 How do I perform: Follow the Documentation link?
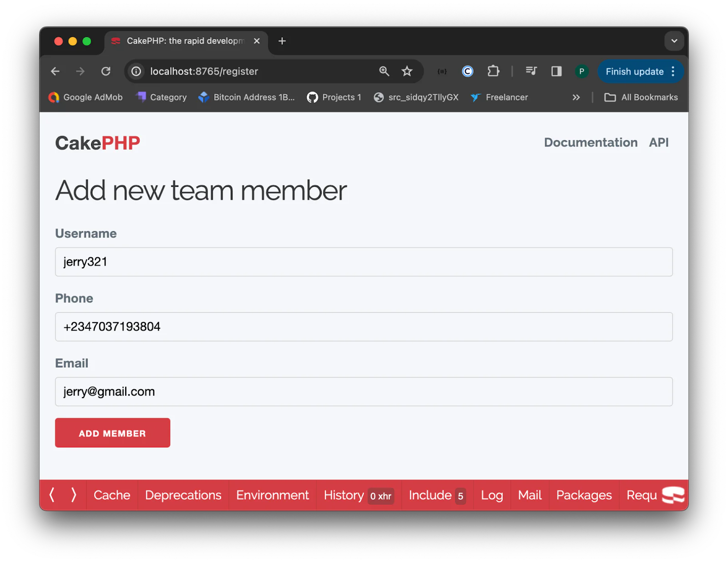591,142
